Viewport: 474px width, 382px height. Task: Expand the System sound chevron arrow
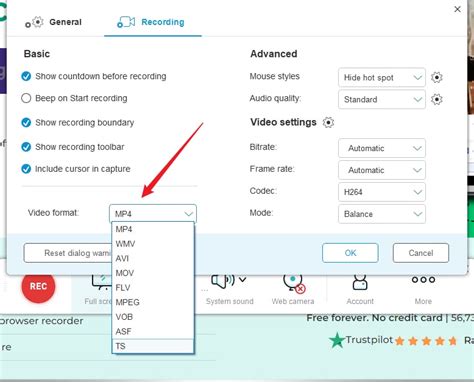click(243, 279)
